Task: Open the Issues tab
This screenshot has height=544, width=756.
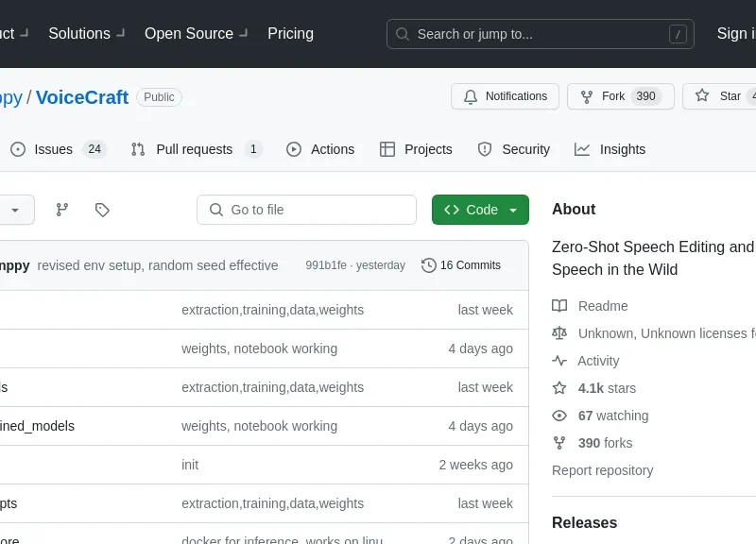Action: [58, 149]
